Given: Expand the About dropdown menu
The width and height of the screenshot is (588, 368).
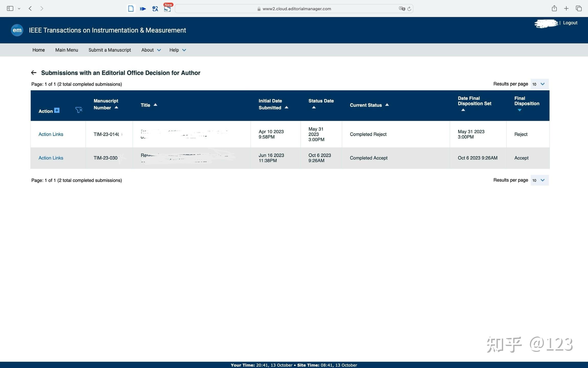Looking at the screenshot, I should coord(151,50).
